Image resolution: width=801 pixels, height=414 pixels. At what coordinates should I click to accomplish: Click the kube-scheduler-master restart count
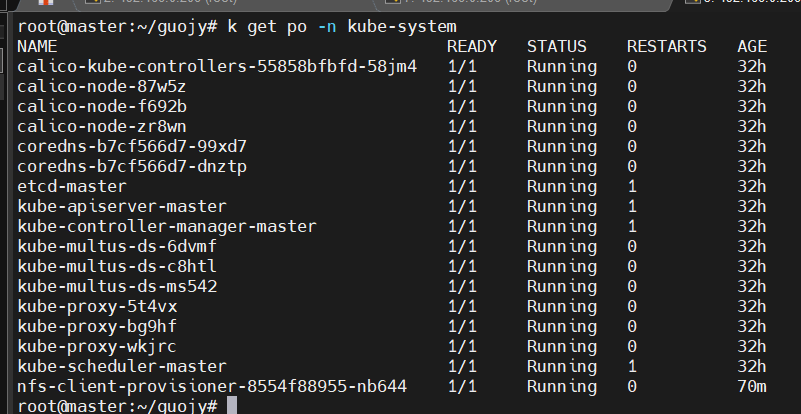click(632, 366)
